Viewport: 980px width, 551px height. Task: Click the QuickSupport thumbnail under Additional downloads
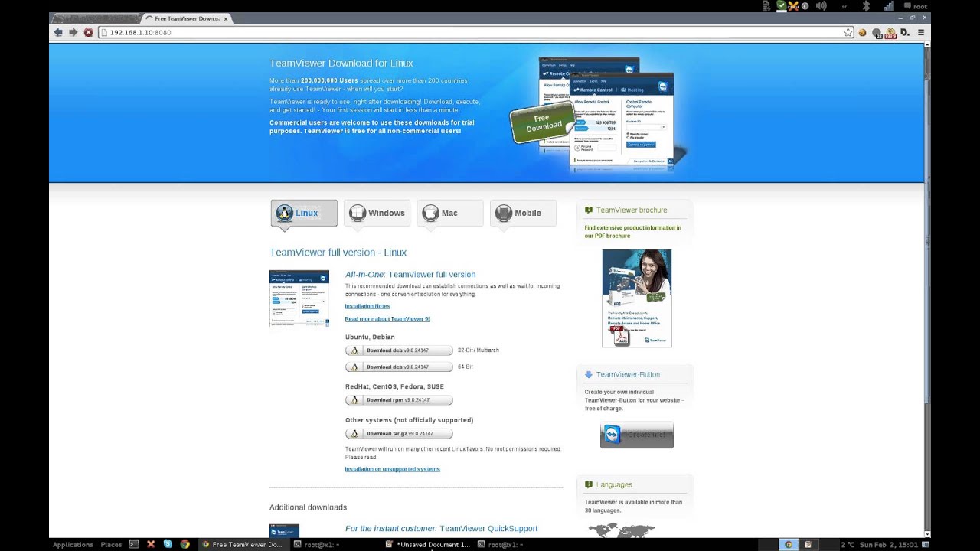click(284, 530)
